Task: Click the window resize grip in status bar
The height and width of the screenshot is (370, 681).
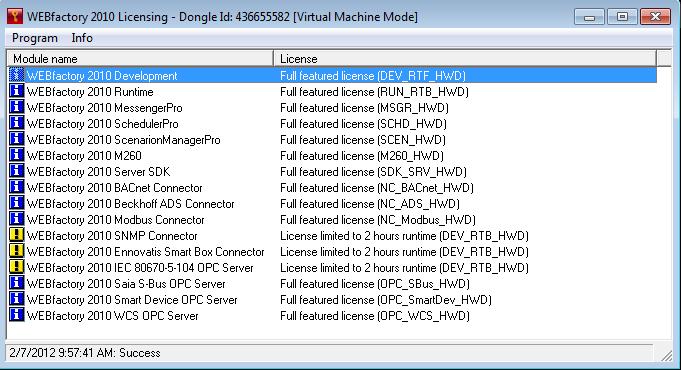Action: pos(666,356)
